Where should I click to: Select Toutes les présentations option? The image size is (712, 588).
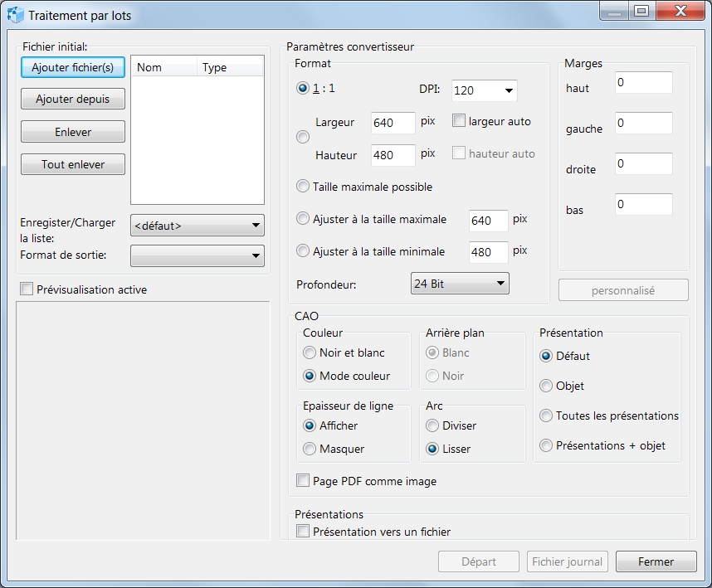tap(546, 415)
